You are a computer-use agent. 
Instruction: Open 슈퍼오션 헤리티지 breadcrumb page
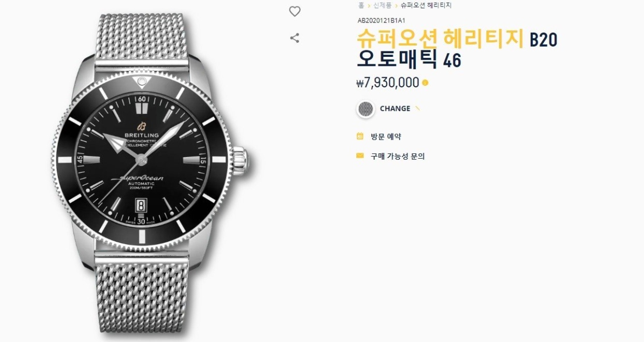[x=426, y=5]
